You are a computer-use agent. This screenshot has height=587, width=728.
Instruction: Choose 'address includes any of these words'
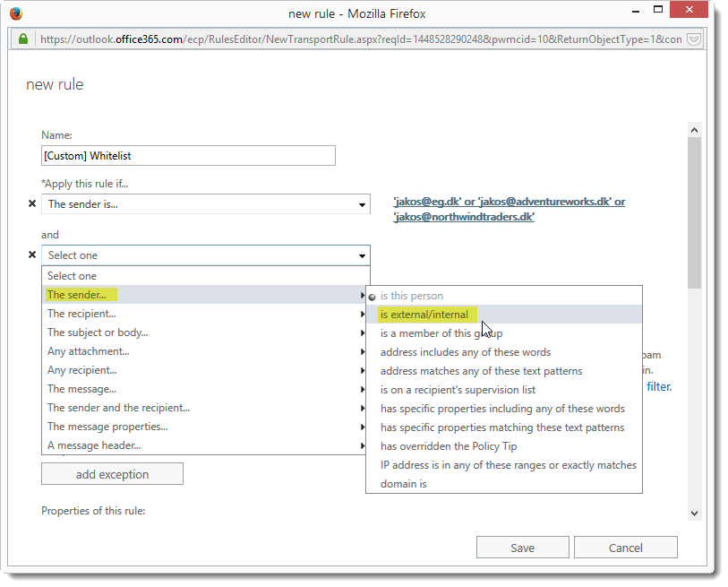pos(504,352)
